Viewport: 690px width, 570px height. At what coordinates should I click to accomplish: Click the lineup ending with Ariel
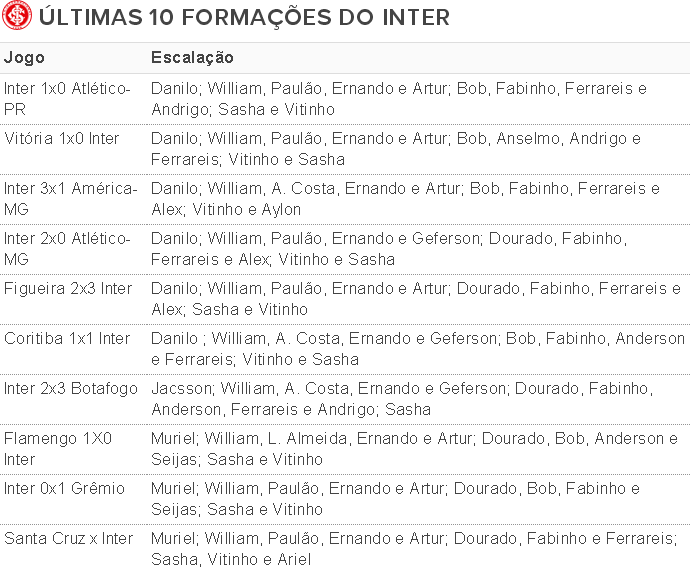click(x=414, y=549)
